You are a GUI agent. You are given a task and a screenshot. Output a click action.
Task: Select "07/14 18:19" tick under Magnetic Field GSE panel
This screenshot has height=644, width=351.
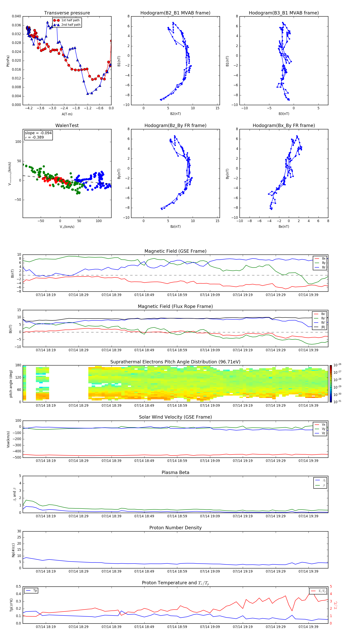(x=46, y=295)
